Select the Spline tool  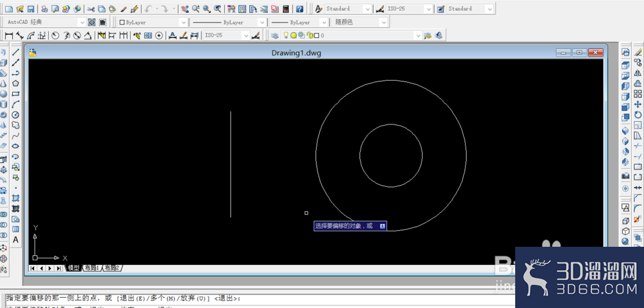(15, 135)
